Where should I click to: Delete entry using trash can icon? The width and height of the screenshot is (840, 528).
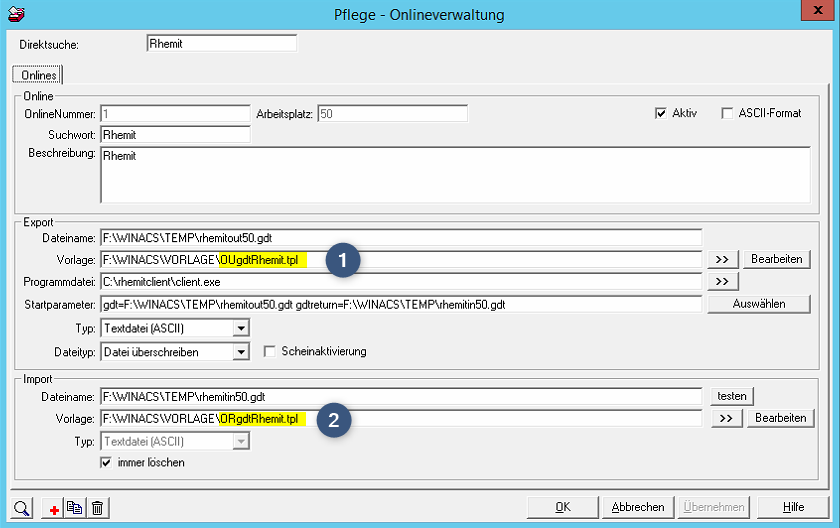tap(97, 508)
